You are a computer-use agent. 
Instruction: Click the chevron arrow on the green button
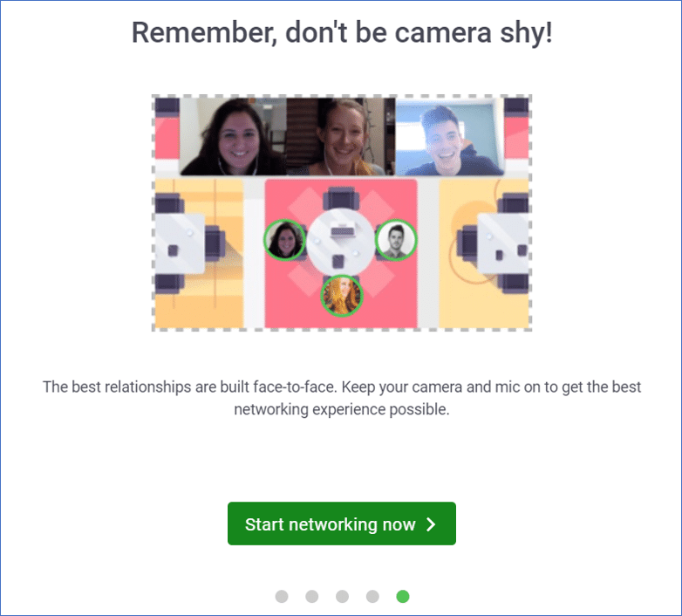[x=431, y=524]
